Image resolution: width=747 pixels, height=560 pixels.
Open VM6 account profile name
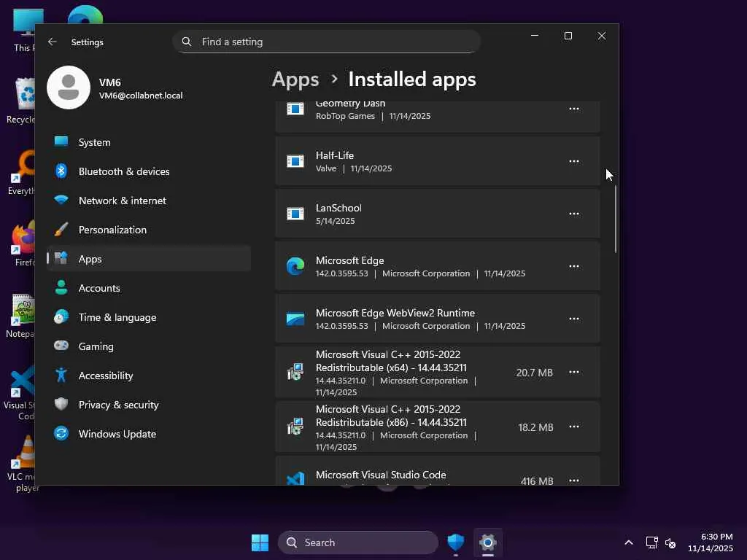coord(109,82)
